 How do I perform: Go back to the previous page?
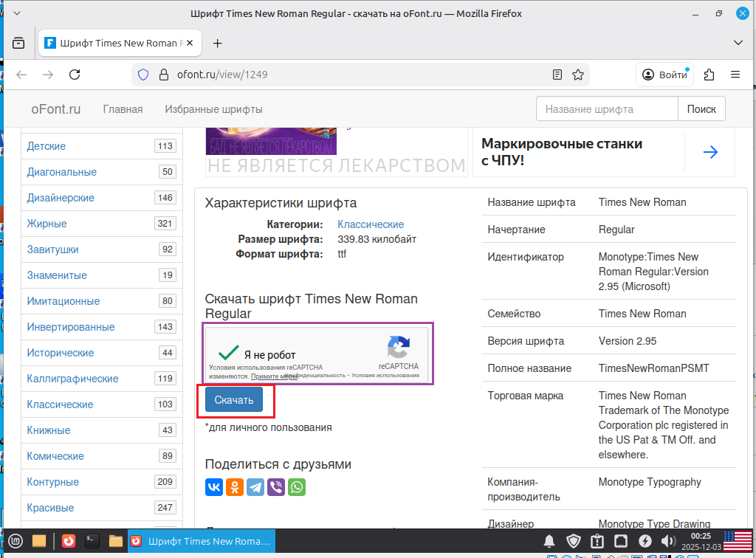pyautogui.click(x=21, y=75)
